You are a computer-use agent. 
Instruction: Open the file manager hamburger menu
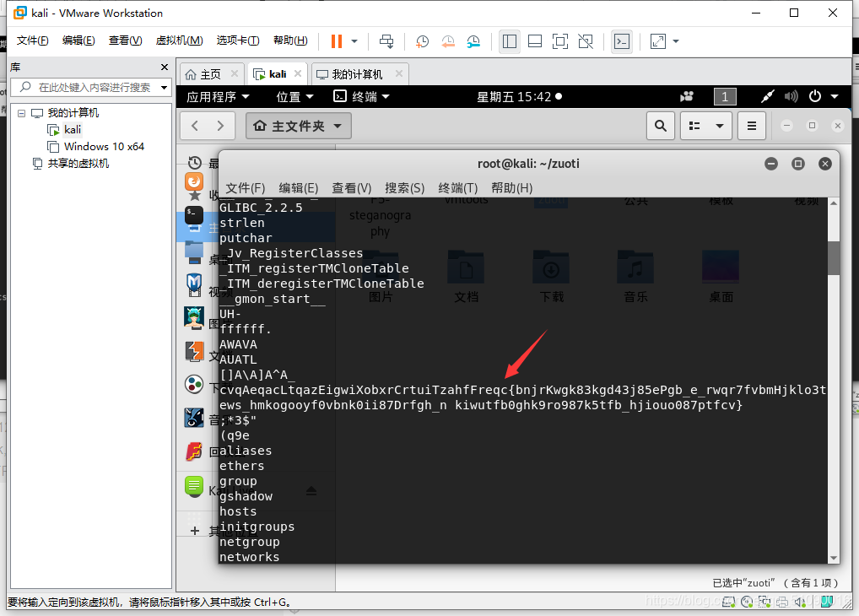point(752,126)
